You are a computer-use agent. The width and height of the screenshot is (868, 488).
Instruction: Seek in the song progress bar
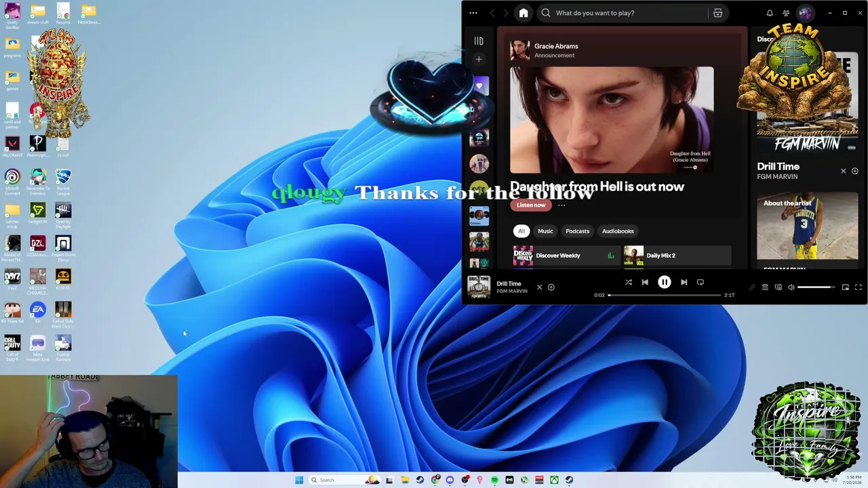click(x=665, y=296)
